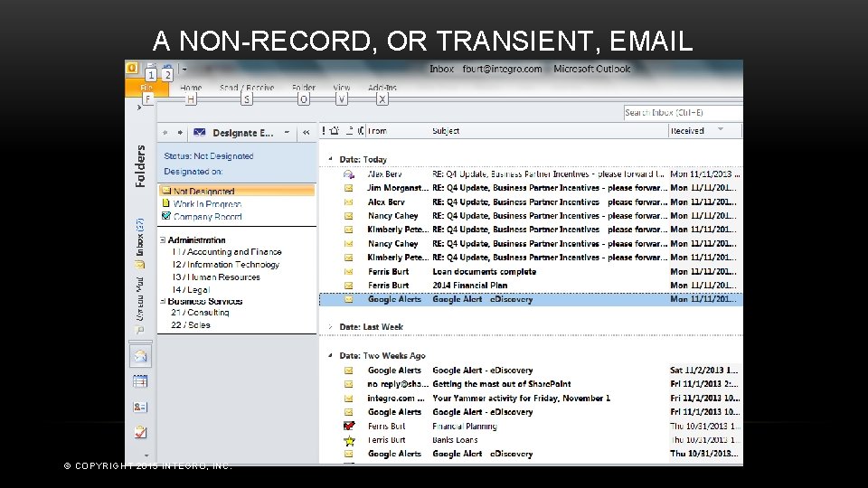Navigate back in Designate pane

coord(165,133)
